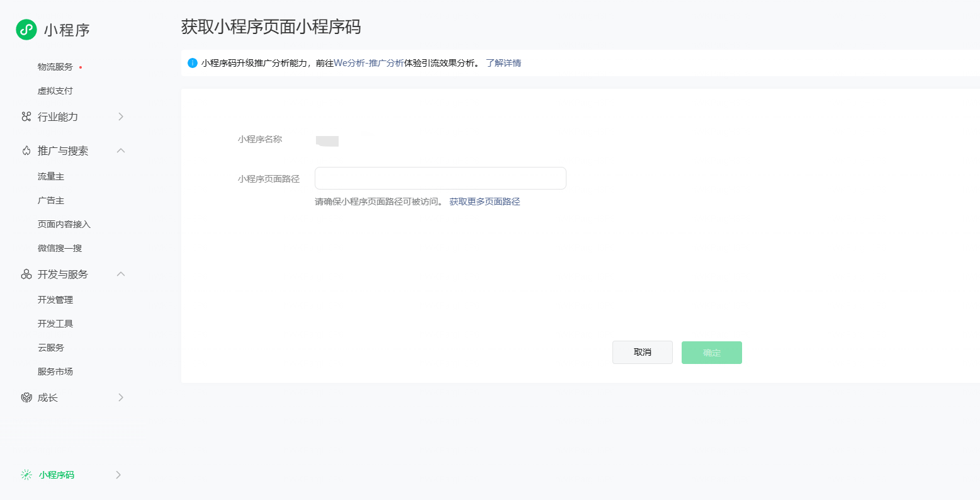
Task: Go to 广告主 page
Action: click(51, 200)
